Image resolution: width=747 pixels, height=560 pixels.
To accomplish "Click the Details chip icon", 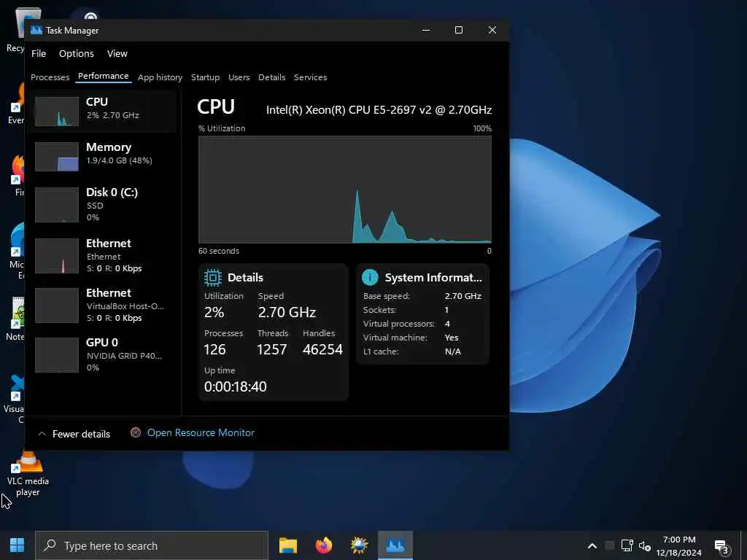I will 212,278.
